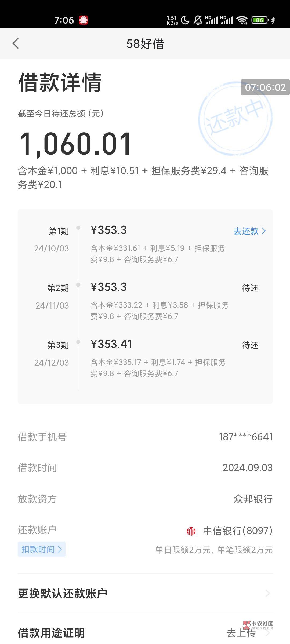The image size is (290, 644).
Task: Tap the do-not-disturb moon icon
Action: pos(185,20)
